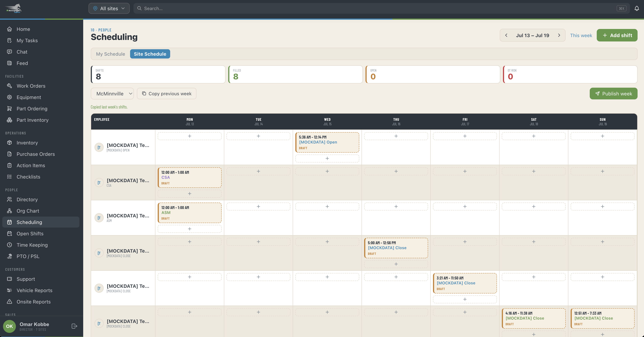Click the Publish week button
644x337 pixels.
point(614,94)
